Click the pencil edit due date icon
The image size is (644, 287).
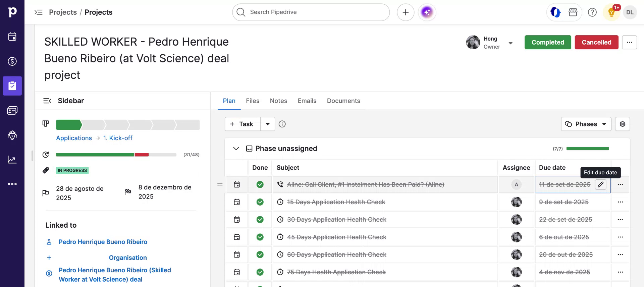point(600,184)
